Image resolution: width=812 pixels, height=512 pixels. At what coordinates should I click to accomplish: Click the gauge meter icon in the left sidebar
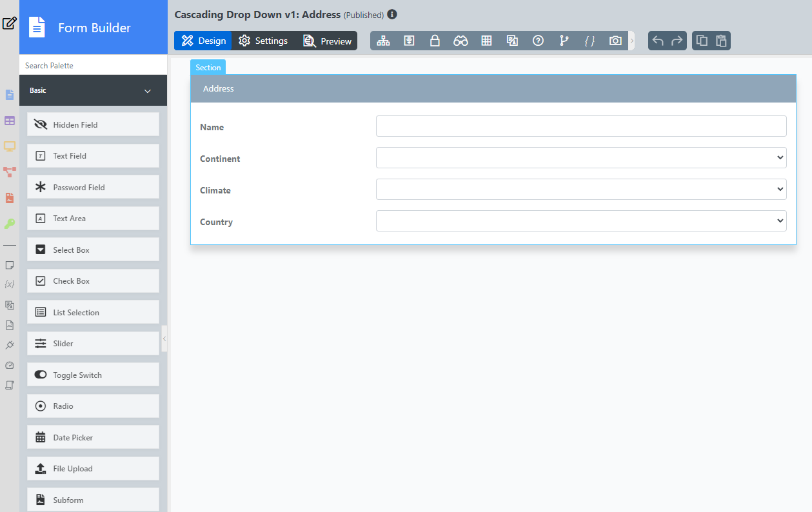(10, 365)
